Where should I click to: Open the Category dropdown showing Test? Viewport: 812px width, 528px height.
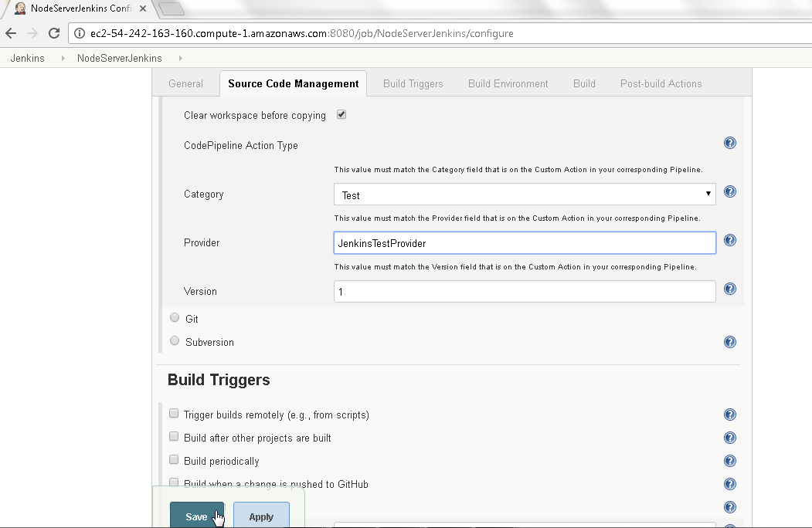coord(525,195)
